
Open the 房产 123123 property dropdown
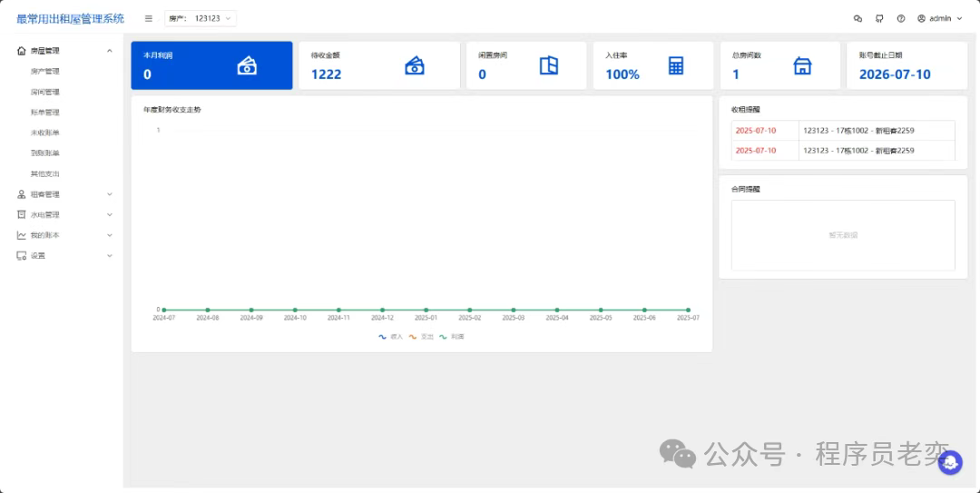(201, 18)
